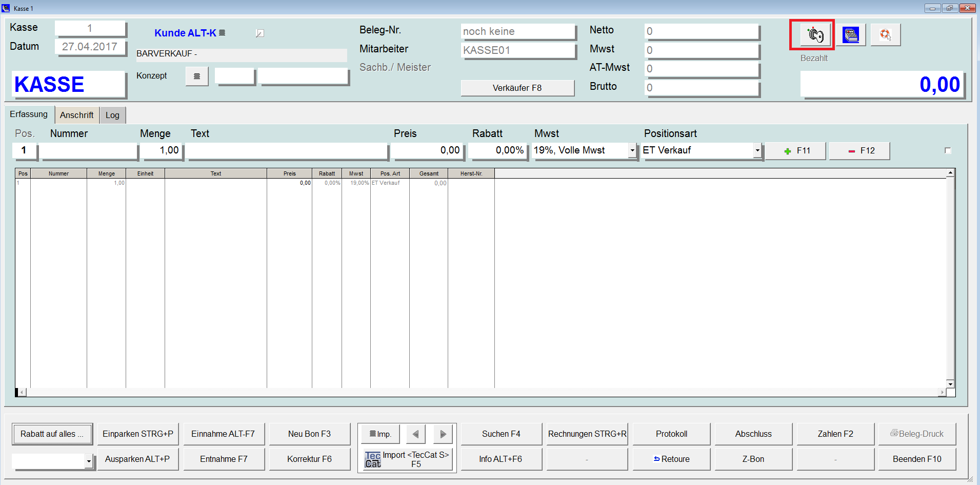Click the Mitarbeiter field KASSE01
The width and height of the screenshot is (980, 485).
pos(517,50)
